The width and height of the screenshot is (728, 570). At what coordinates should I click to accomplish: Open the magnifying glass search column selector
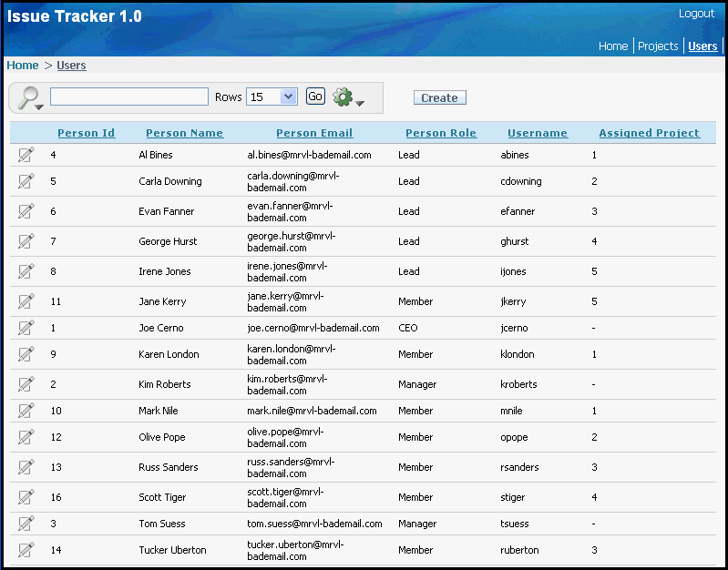tap(30, 97)
